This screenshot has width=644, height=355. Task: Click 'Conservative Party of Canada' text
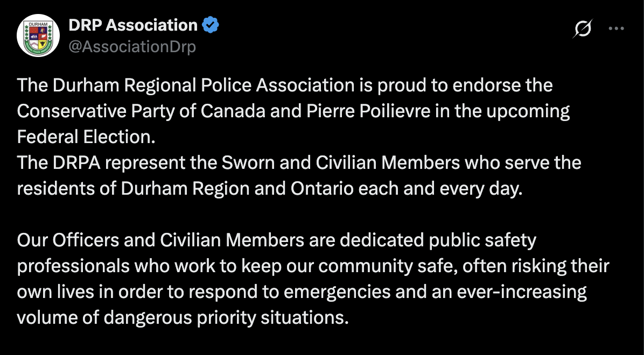pyautogui.click(x=141, y=112)
